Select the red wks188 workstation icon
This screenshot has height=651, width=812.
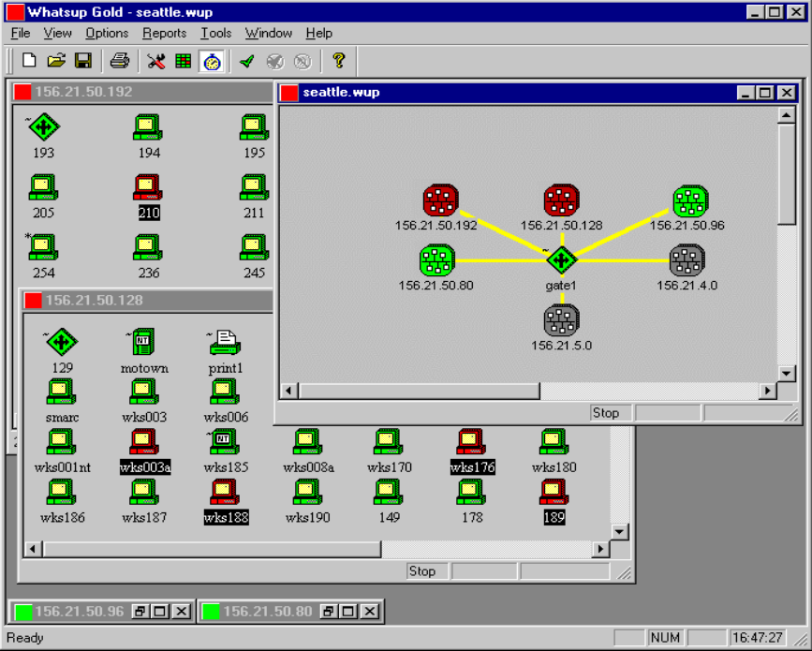(x=224, y=492)
